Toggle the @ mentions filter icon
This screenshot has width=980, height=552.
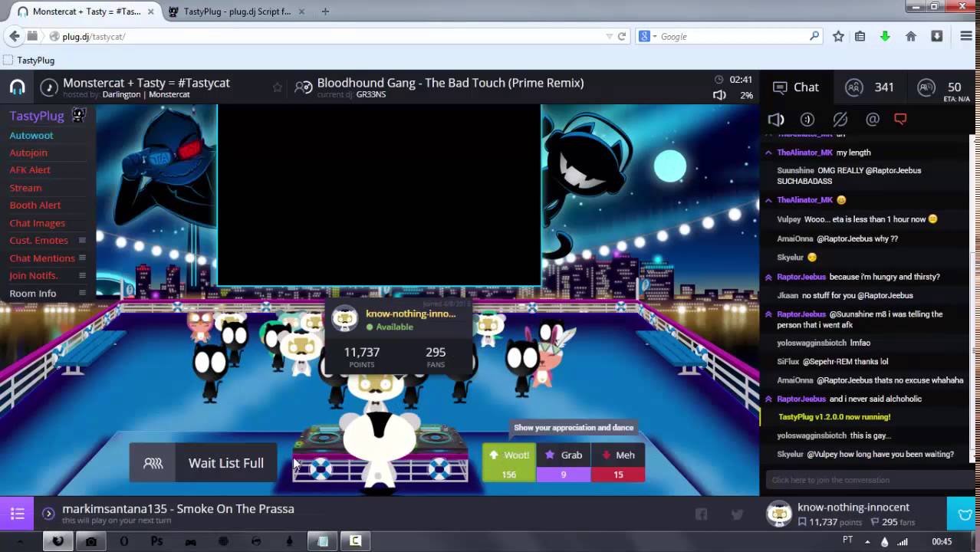pos(872,120)
